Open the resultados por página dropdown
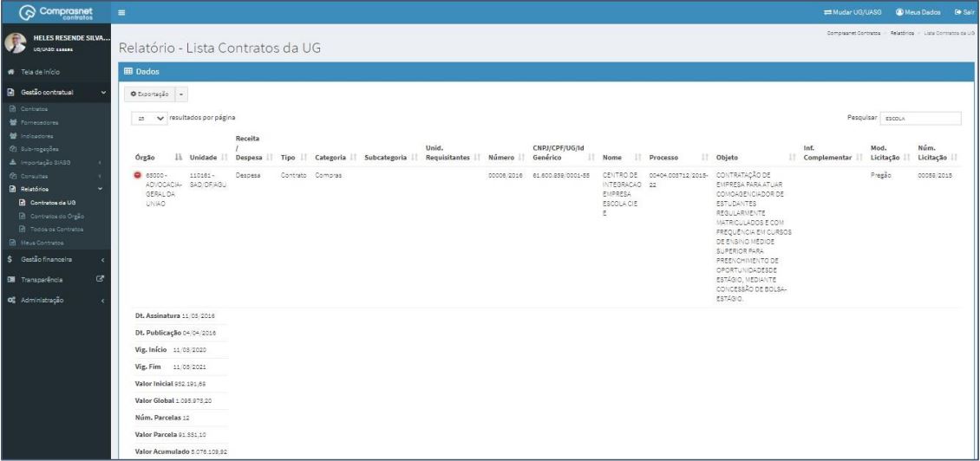This screenshot has width=980, height=461. pos(149,118)
